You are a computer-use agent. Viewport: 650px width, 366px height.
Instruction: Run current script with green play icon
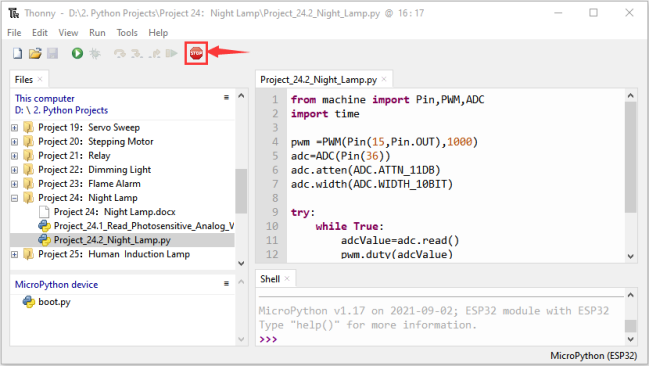point(77,53)
